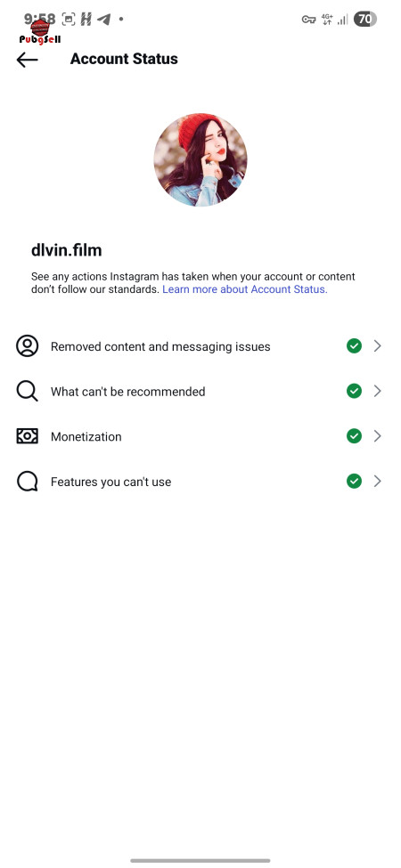Go back using the arrow icon
This screenshot has width=401, height=868.
coord(27,60)
